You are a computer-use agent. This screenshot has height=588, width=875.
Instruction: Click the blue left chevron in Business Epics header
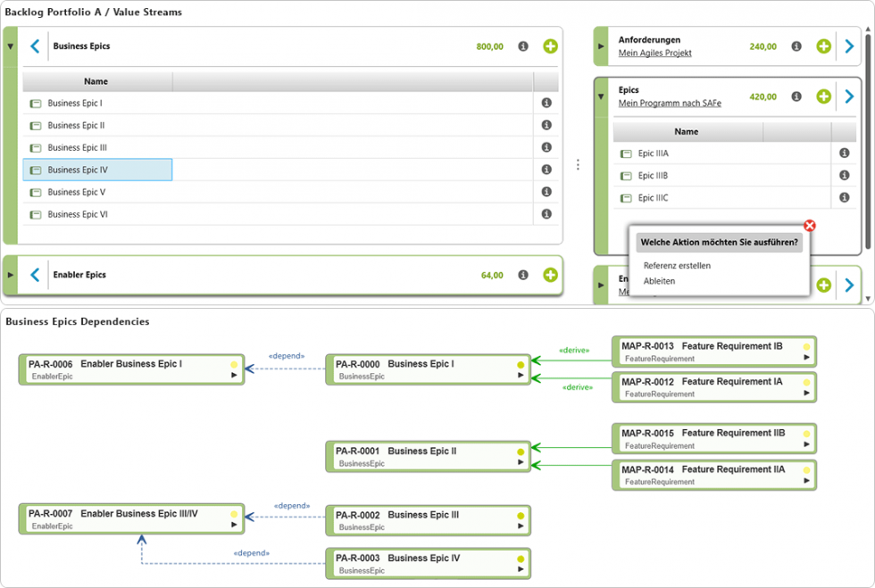[x=35, y=46]
